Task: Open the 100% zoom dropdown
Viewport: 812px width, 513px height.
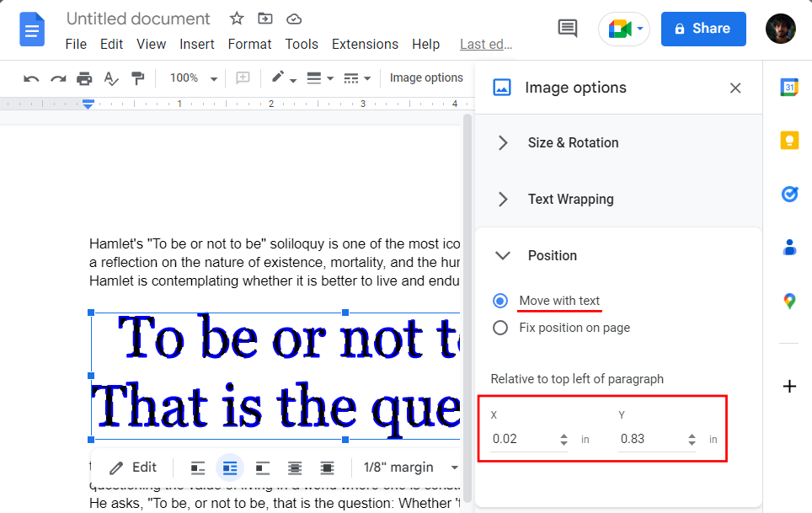Action: click(x=193, y=78)
